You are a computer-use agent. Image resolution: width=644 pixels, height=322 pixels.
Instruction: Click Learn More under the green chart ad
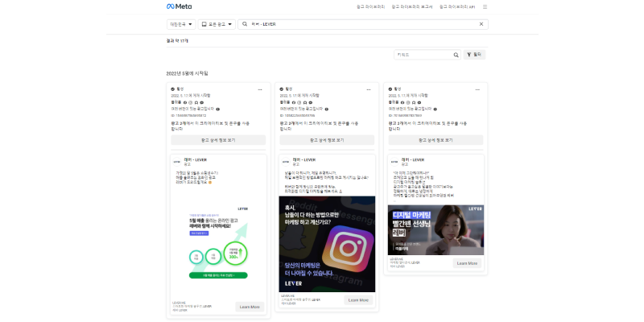pos(250,307)
